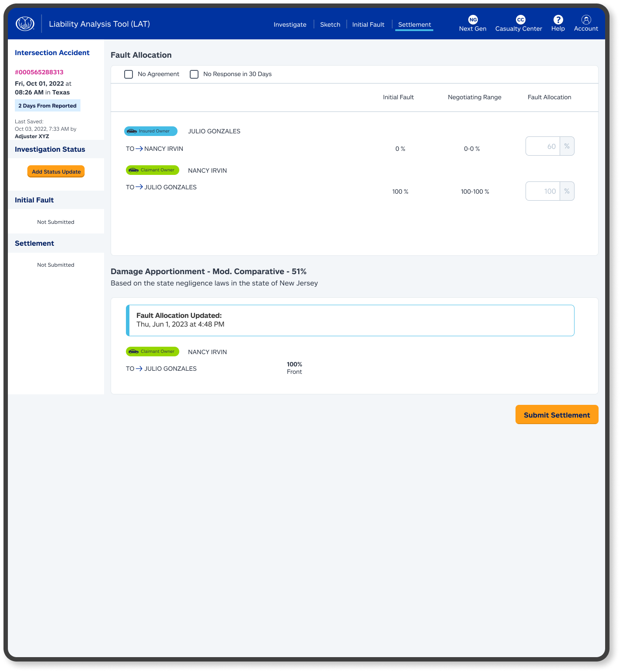Click the 0-0 % negotiating range value
Viewport: 620px width, 672px height.
(x=472, y=149)
